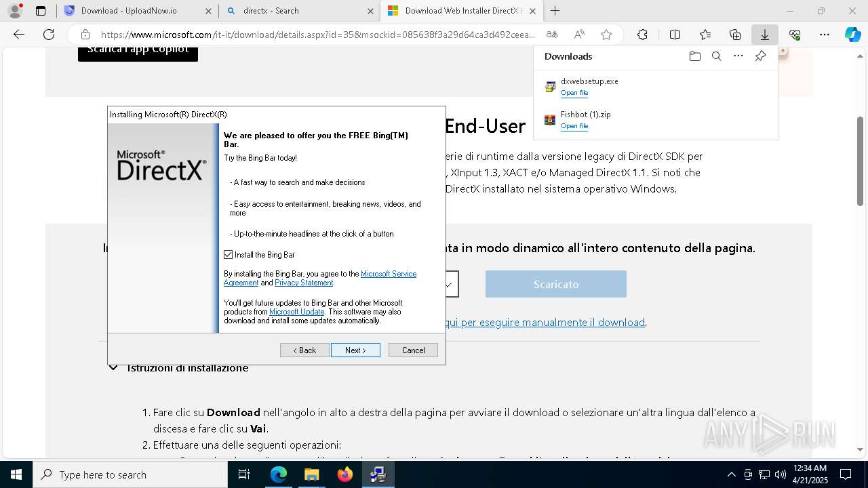Add this page to favorites star
This screenshot has width=868, height=488.
[606, 35]
